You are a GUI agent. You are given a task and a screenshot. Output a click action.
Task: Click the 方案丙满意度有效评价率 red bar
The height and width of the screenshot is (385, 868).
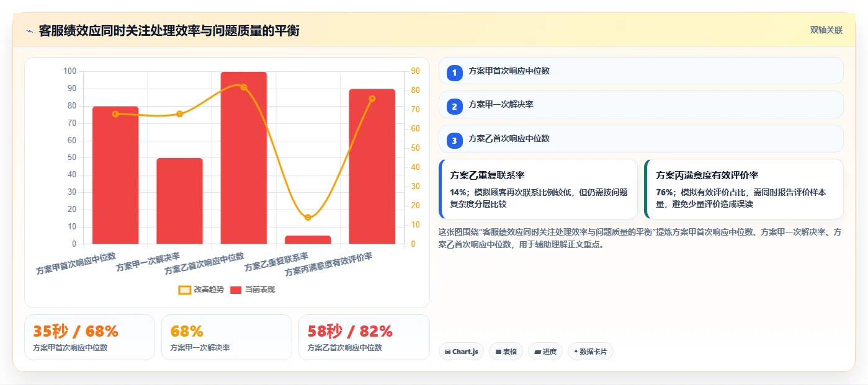point(372,166)
